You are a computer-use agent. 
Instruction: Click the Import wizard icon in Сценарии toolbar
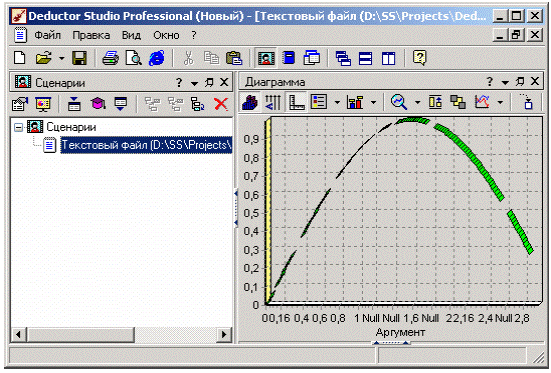20,104
